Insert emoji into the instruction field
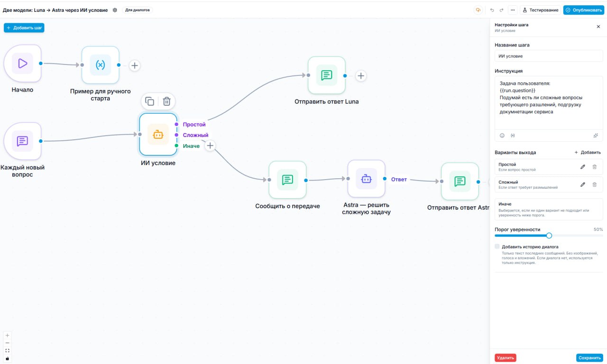 (x=502, y=136)
